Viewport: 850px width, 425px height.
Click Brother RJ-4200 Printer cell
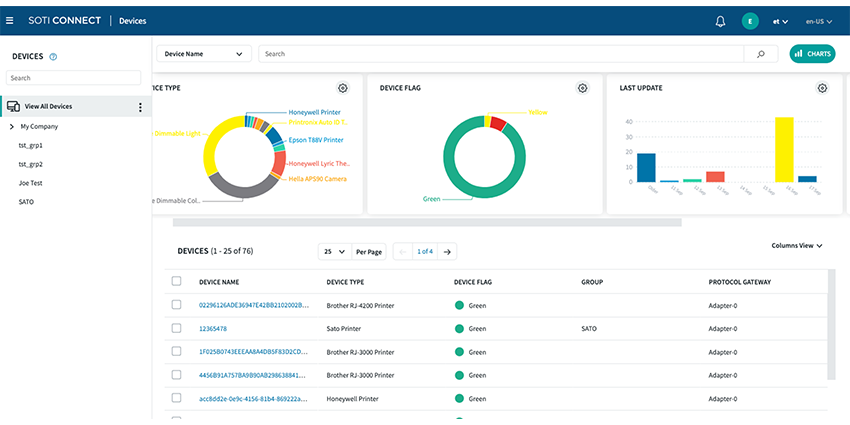(x=360, y=306)
